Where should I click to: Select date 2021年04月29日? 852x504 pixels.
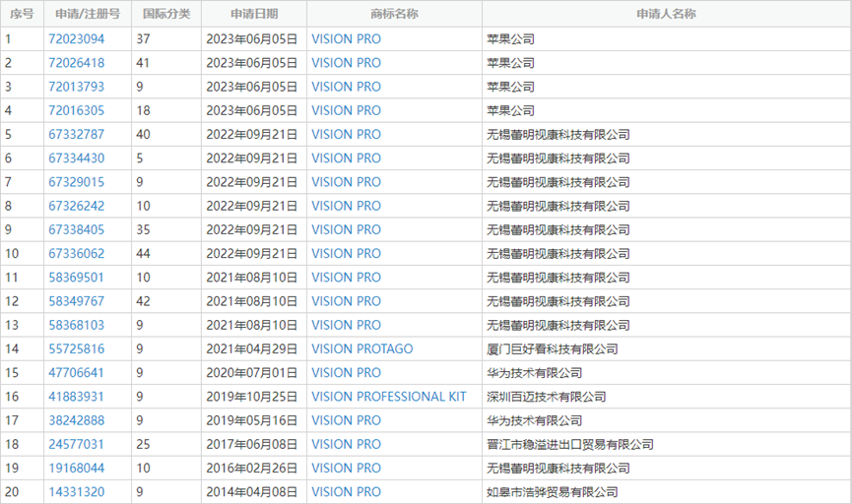251,349
